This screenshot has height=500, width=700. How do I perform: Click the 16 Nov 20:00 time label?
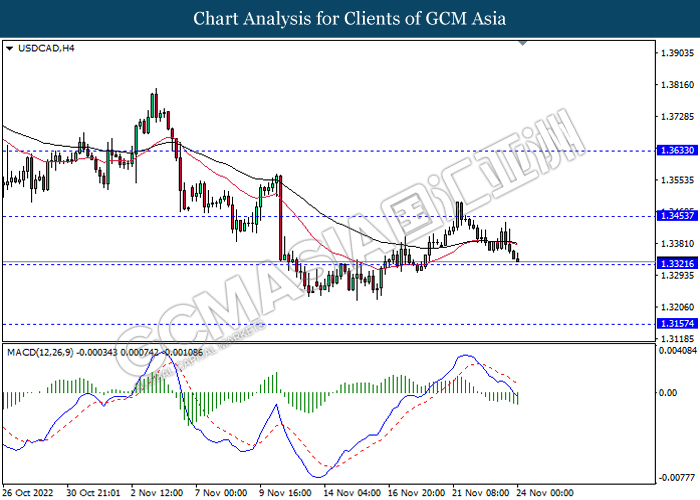[x=416, y=493]
